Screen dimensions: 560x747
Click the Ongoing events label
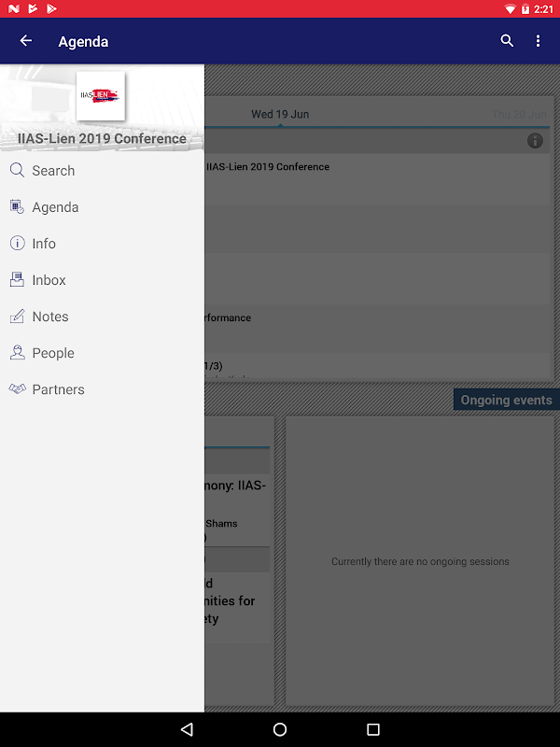tap(506, 401)
